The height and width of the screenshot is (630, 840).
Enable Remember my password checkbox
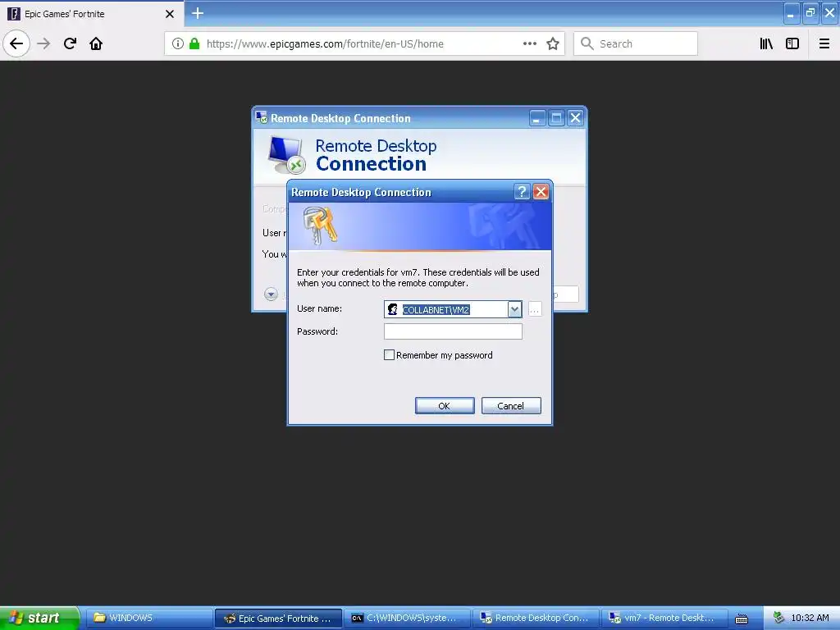(x=390, y=355)
